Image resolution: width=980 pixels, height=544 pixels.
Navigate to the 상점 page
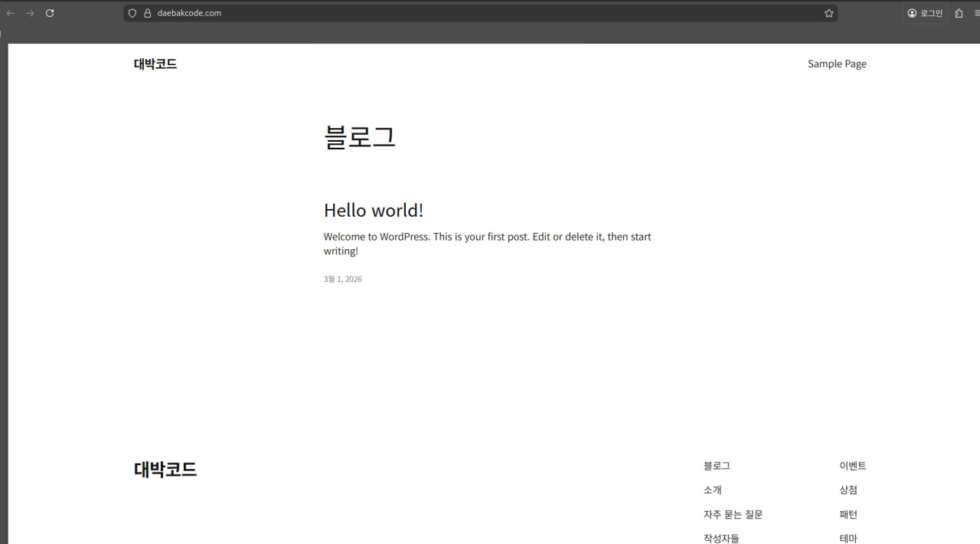(x=848, y=490)
